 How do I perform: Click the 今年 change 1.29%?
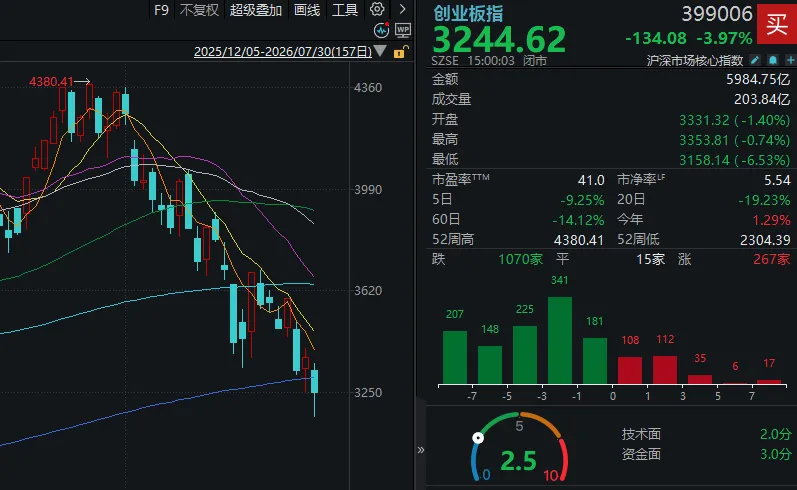click(x=772, y=220)
